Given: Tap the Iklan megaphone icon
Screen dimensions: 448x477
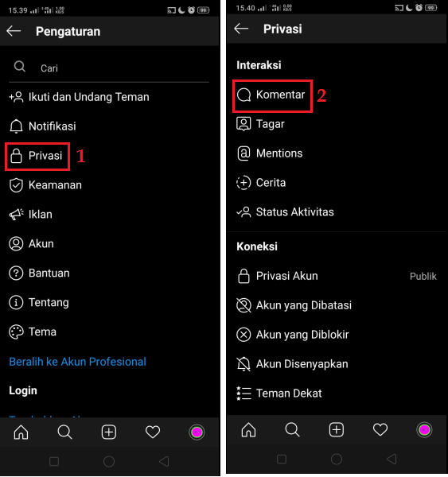Looking at the screenshot, I should (x=16, y=215).
